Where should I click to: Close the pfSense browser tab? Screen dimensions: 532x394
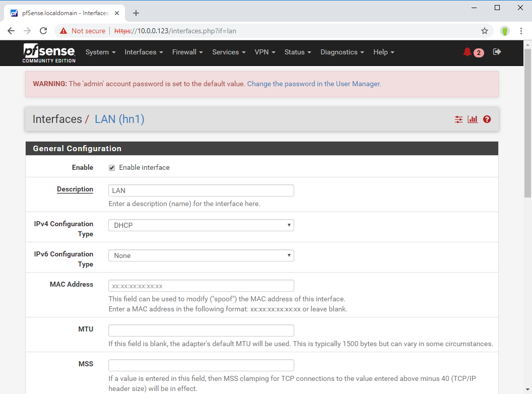click(x=117, y=13)
